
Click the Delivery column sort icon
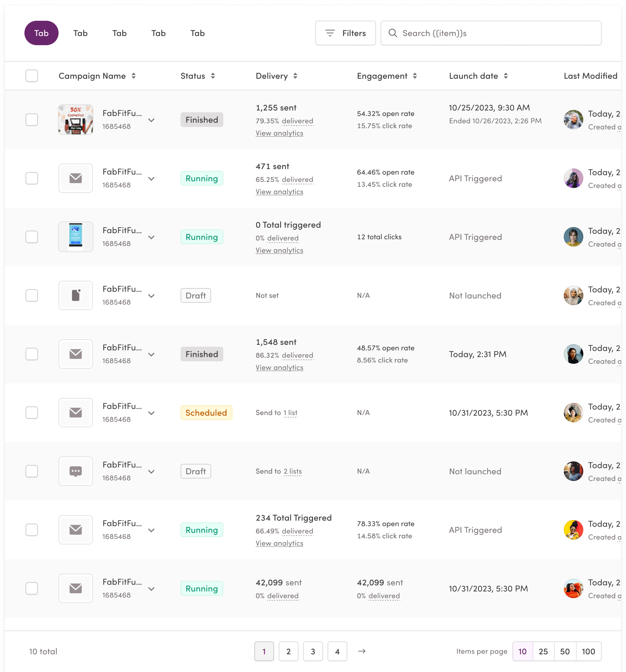pos(295,76)
